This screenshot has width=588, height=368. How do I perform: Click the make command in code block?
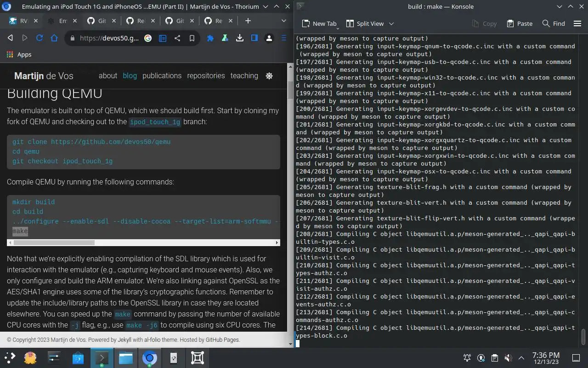pos(20,231)
